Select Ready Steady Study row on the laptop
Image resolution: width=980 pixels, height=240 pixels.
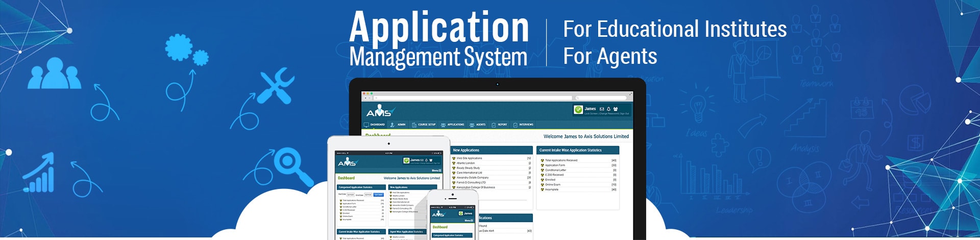pos(492,168)
